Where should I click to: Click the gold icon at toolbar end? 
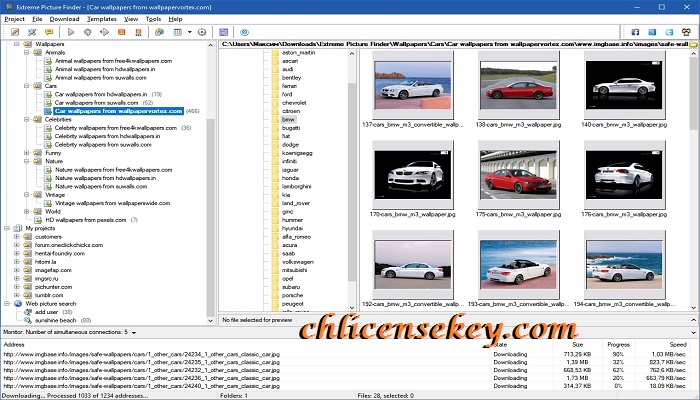point(686,32)
